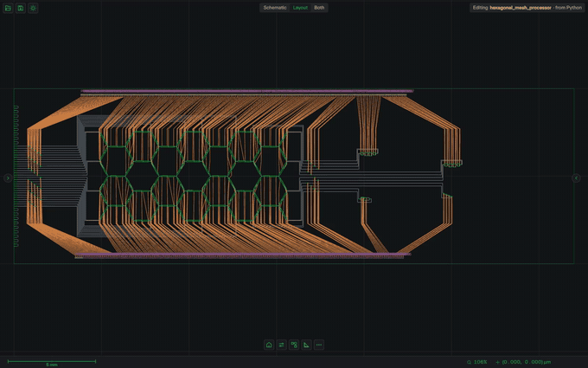The width and height of the screenshot is (588, 368).
Task: Toggle light/dark theme sun icon
Action: (33, 8)
